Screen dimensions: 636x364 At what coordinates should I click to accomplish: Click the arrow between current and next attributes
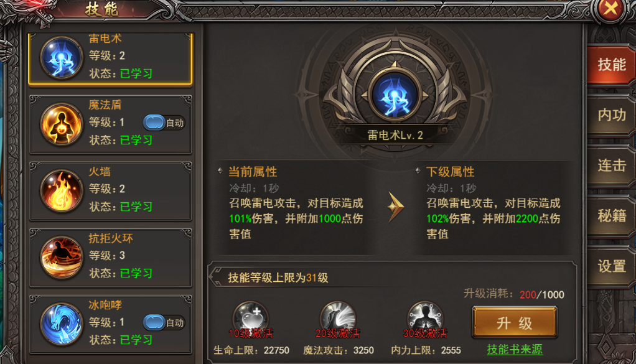tap(395, 207)
